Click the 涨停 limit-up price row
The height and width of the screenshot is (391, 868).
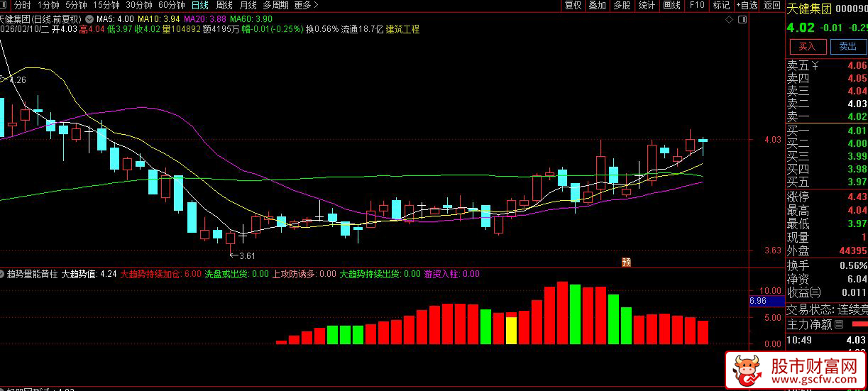click(827, 197)
